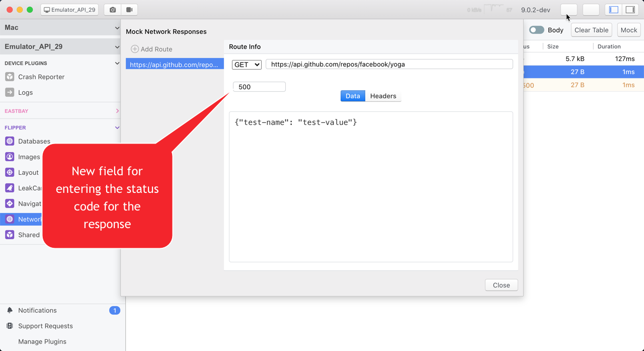Switch to the Data tab
This screenshot has width=644, height=351.
tap(353, 96)
